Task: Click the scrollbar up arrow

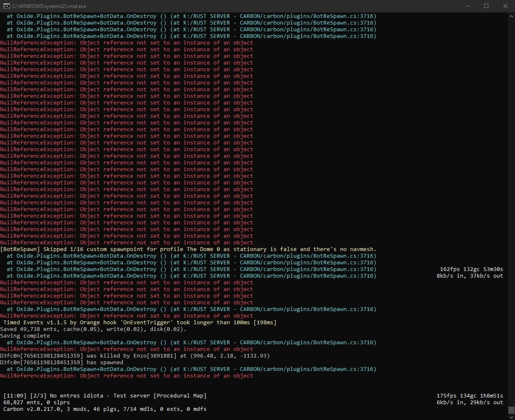Action: 511,16
